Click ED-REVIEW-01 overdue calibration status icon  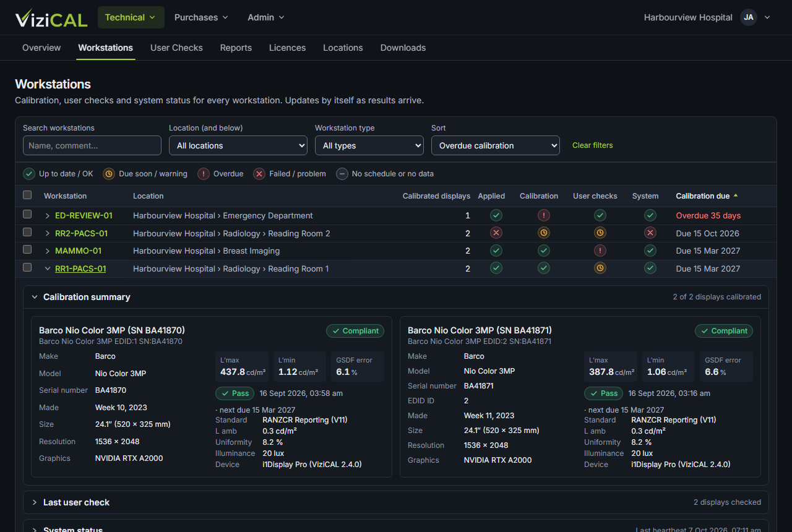coord(544,216)
